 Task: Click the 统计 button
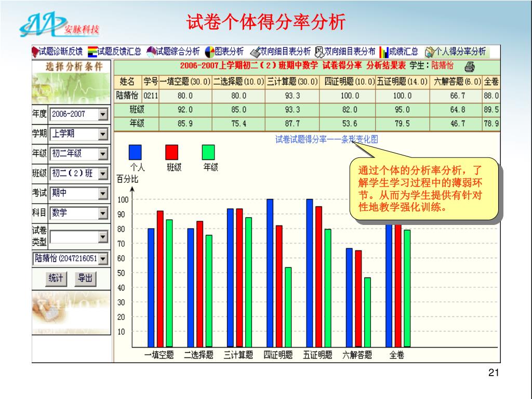coord(56,279)
